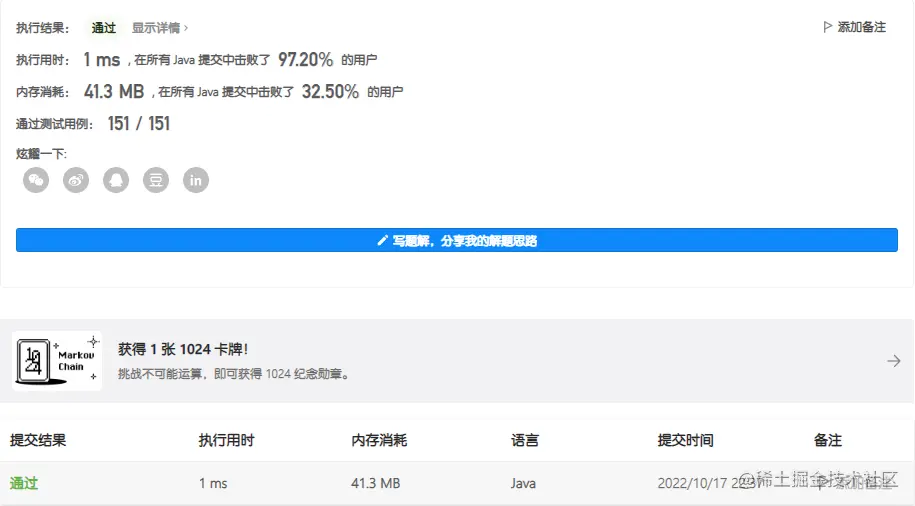The width and height of the screenshot is (915, 506).
Task: Click the 提交时间 column header
Action: 686,440
